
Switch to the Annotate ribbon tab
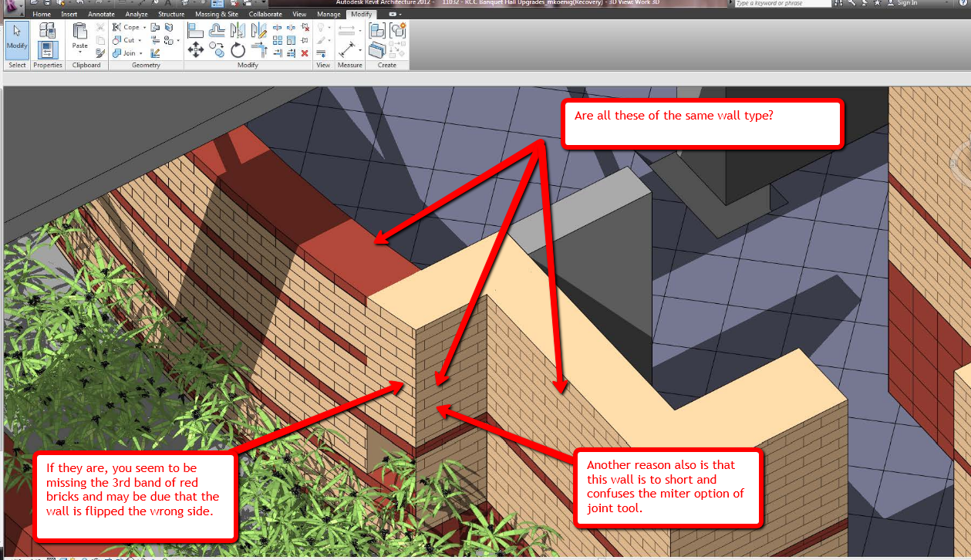point(101,14)
